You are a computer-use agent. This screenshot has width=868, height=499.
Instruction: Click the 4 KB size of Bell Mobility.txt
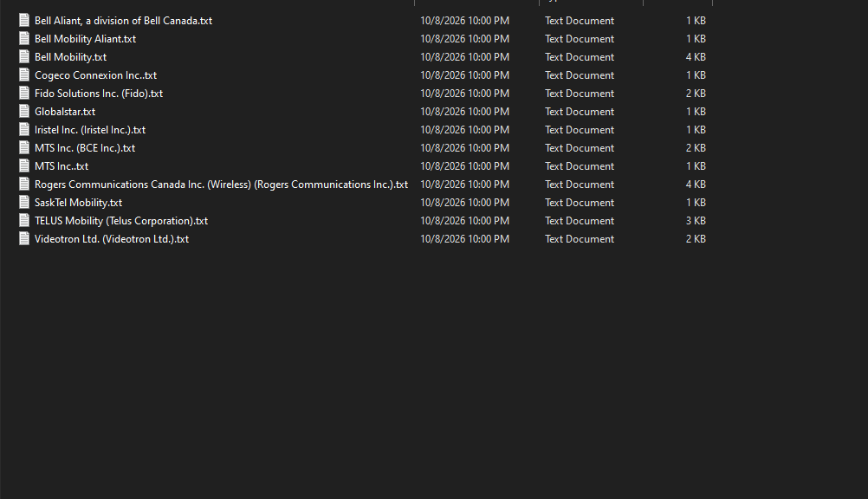point(696,57)
